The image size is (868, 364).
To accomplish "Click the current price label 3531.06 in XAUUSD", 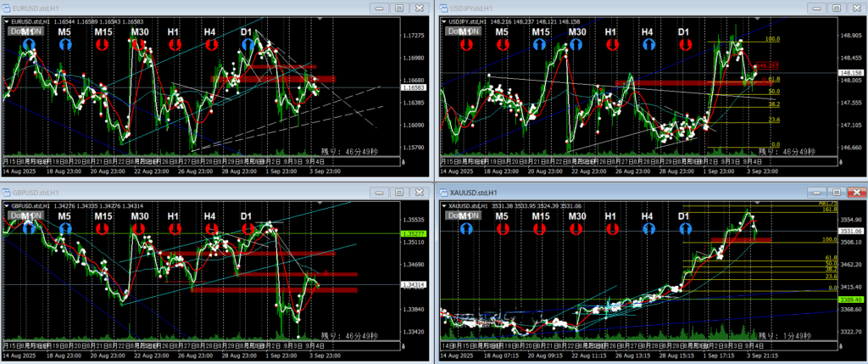I will [852, 231].
